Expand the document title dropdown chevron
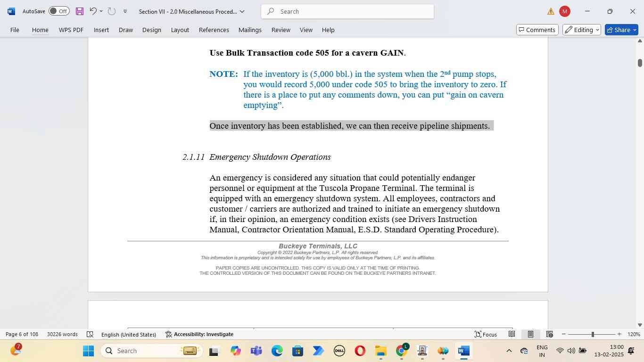 click(x=242, y=11)
